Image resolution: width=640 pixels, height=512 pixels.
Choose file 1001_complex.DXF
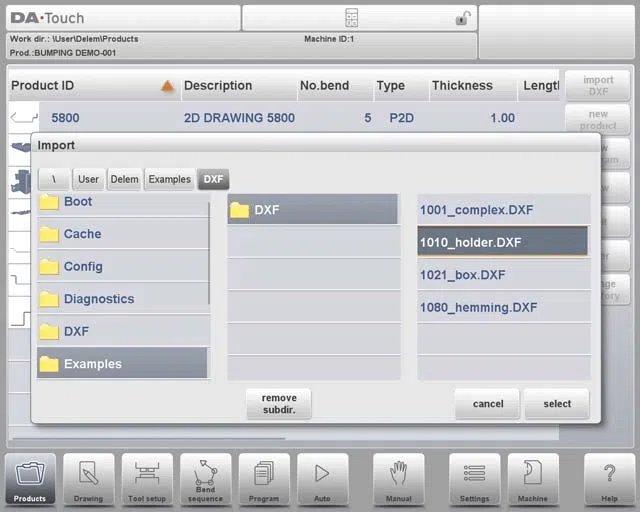[x=503, y=210]
